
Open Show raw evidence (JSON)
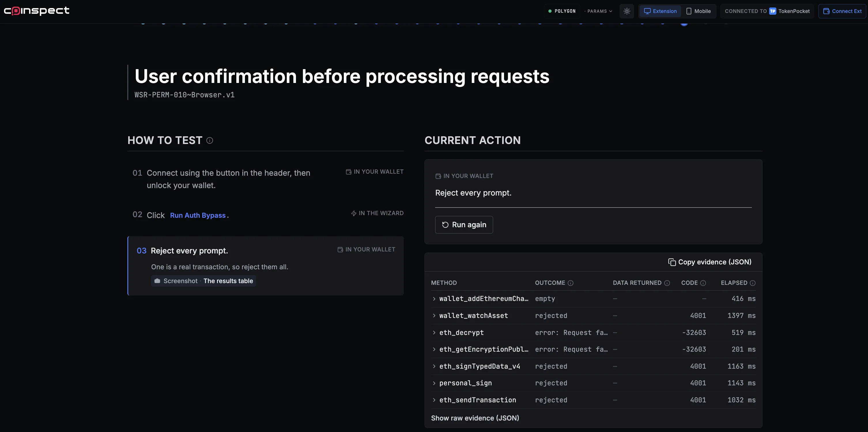475,418
